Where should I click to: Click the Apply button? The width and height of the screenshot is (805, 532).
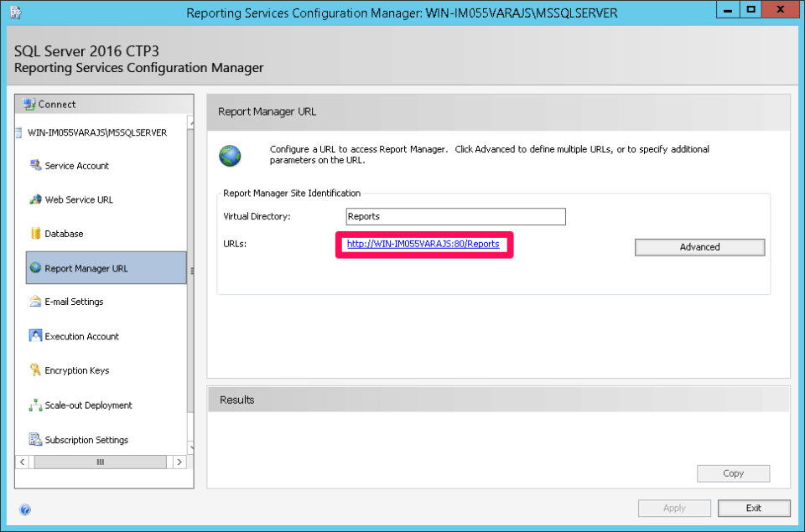coord(674,508)
